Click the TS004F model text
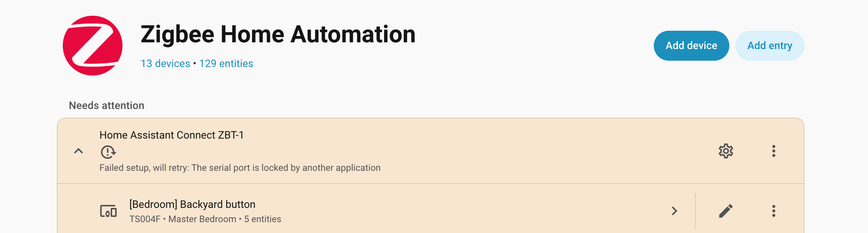Viewport: 868px width, 233px height. 145,219
